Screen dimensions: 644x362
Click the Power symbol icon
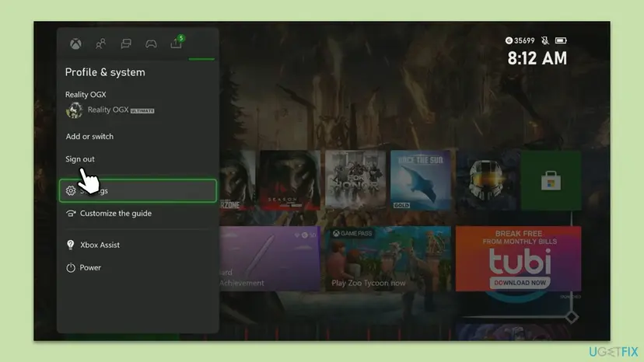[x=71, y=267]
